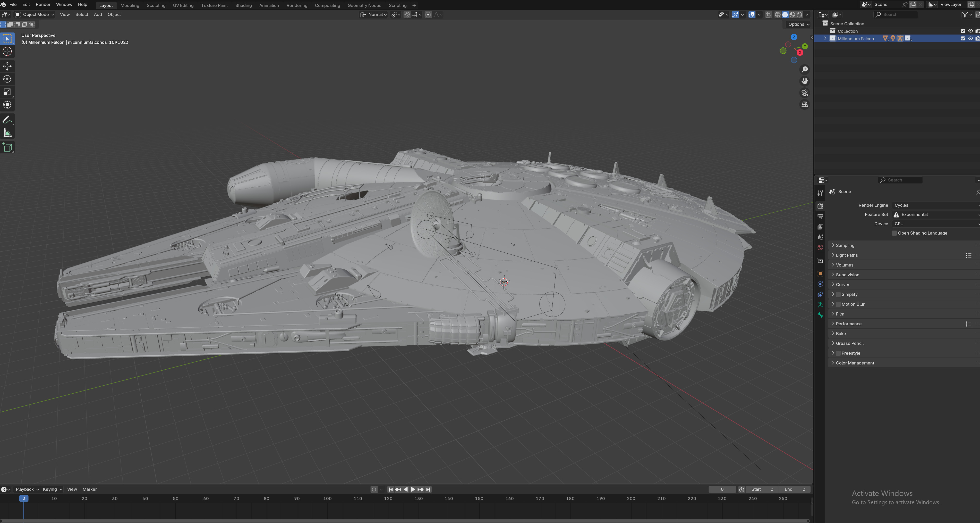Click the outliner Search field

(896, 14)
